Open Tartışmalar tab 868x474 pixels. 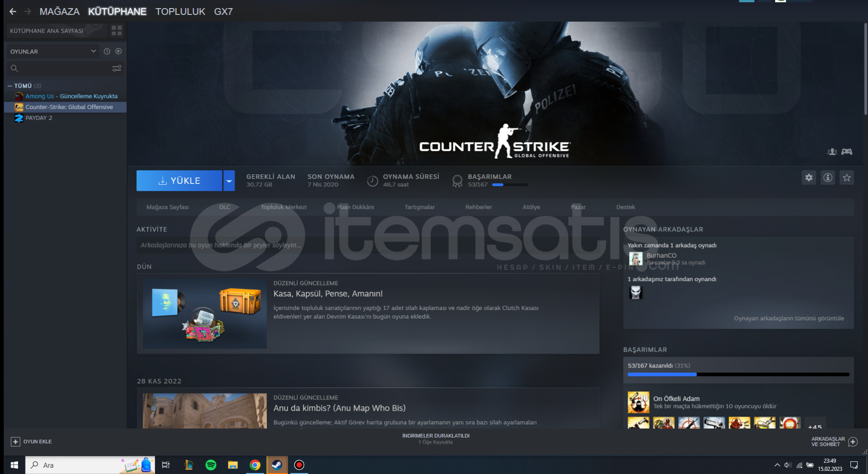click(x=420, y=207)
